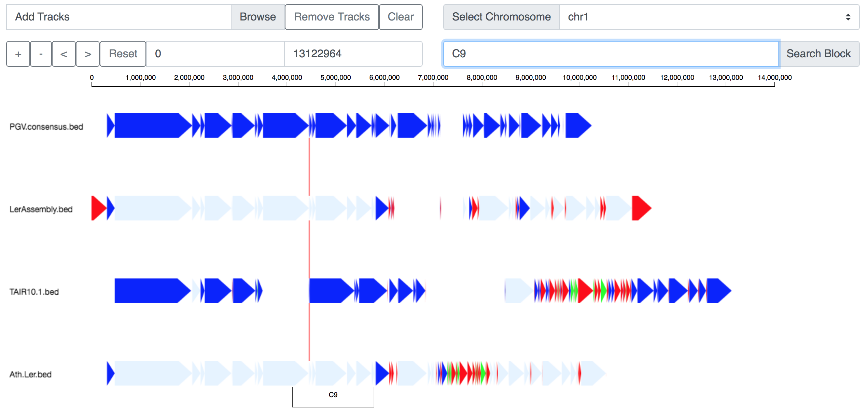The width and height of the screenshot is (868, 419).
Task: Pan left with the < button
Action: tap(64, 54)
